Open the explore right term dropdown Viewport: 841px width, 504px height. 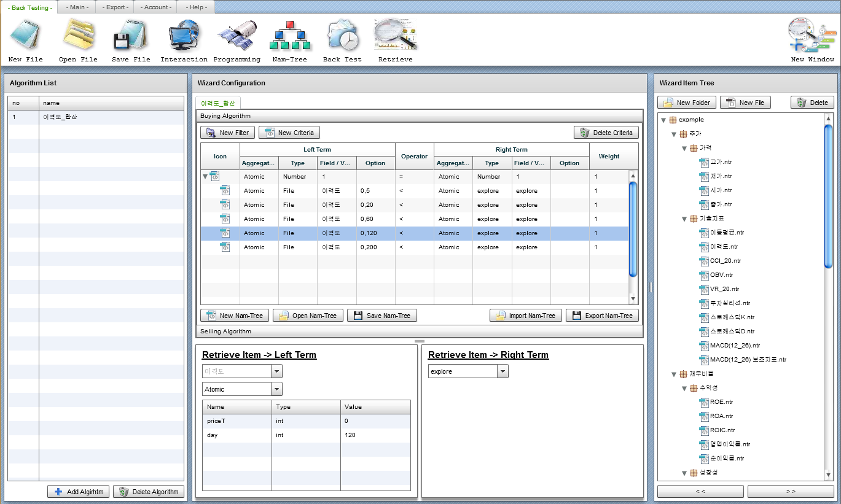click(503, 371)
